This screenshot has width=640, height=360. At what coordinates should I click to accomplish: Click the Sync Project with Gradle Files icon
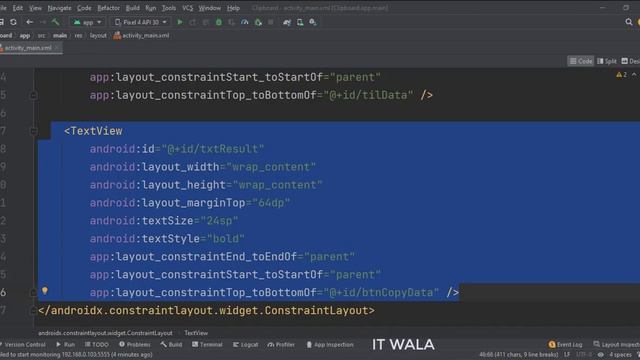pos(287,22)
